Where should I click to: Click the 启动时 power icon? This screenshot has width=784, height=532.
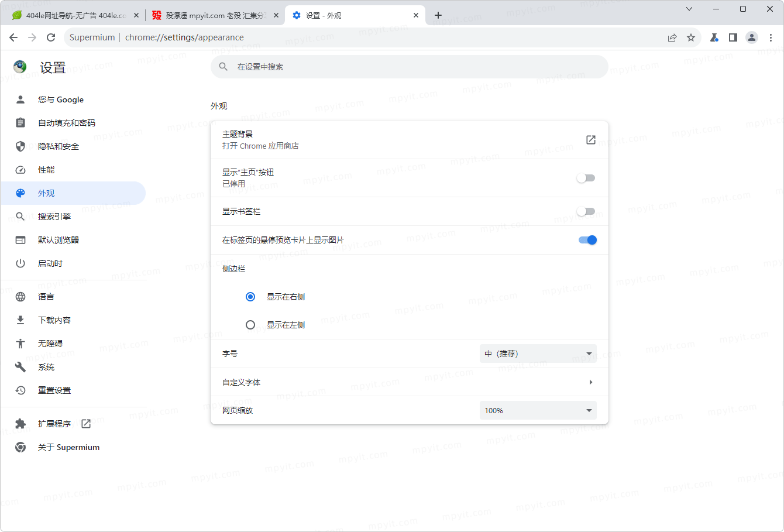pos(20,263)
